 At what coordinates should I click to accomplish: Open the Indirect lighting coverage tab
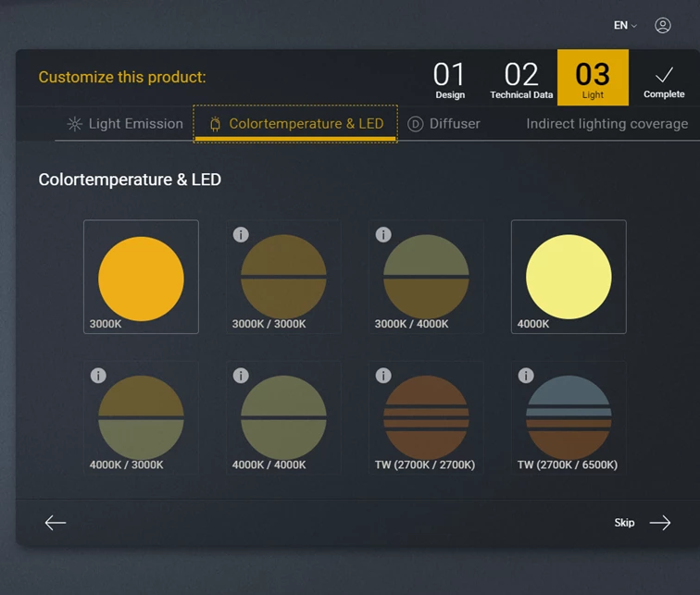[606, 124]
